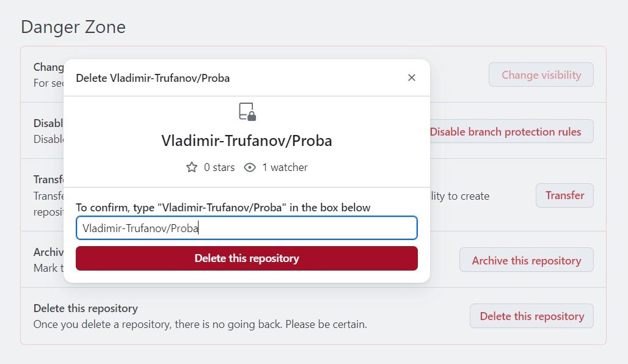Close the delete confirmation dialog
Image resolution: width=628 pixels, height=364 pixels.
[x=411, y=78]
